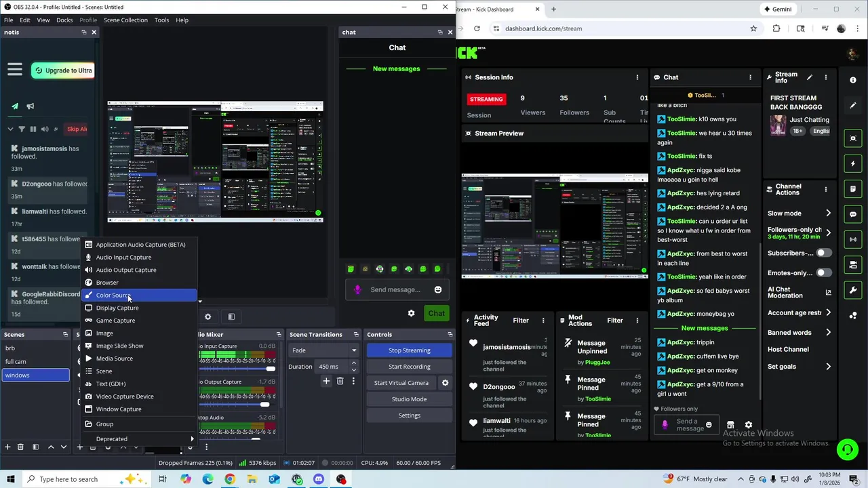Screen dimensions: 868x488
Task: Open AI Chat Moderation external link
Action: click(828, 292)
